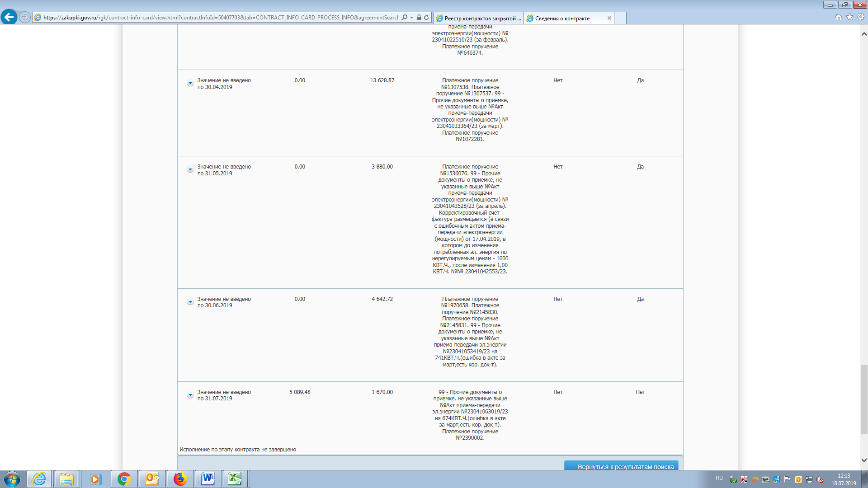868x488 pixels.
Task: Switch to Реестр контрактов закрытой tab
Action: pos(478,18)
